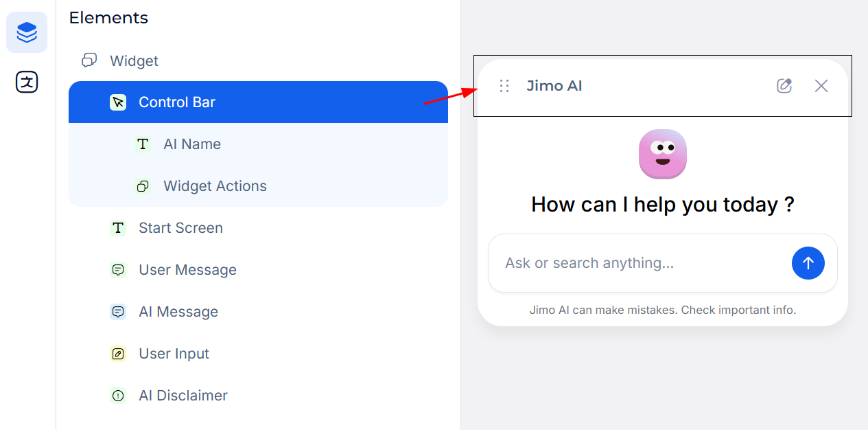Click the Jimo AI avatar mascot
868x430 pixels.
[662, 155]
